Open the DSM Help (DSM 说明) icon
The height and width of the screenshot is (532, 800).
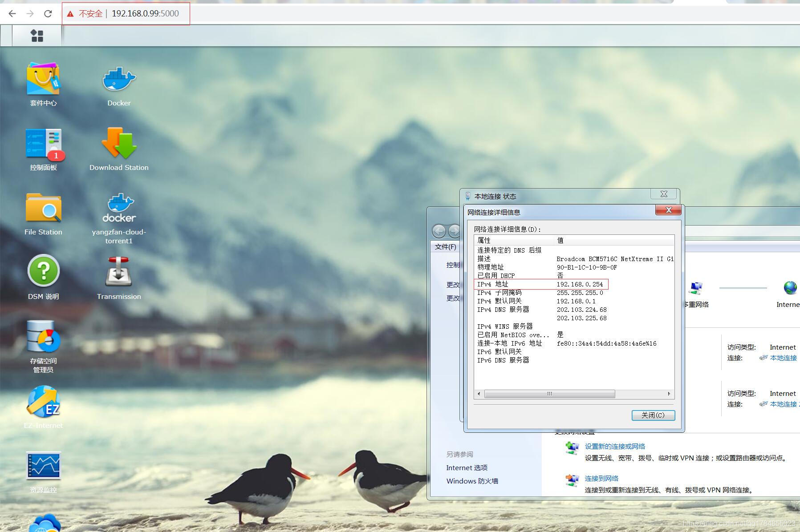point(43,271)
